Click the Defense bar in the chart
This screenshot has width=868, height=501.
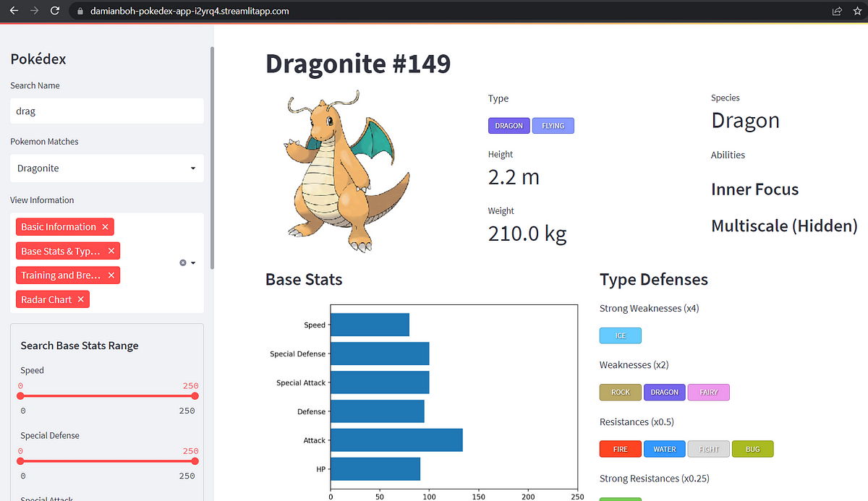[x=378, y=411]
